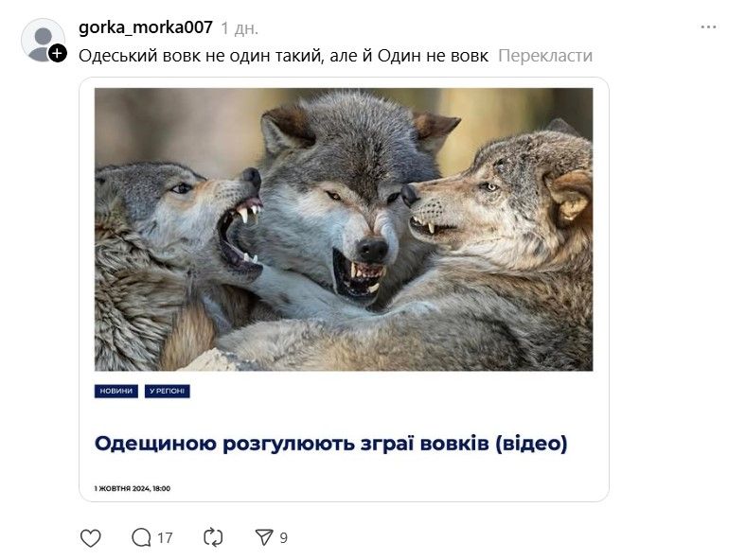View the 17 comments count
This screenshot has height=560, width=746.
[x=165, y=537]
